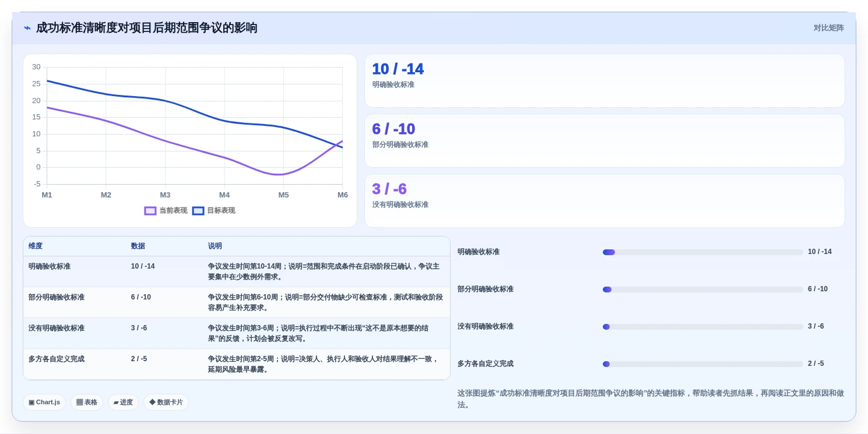The image size is (868, 434).
Task: Click table cell value 6 / -10
Action: coord(141,297)
